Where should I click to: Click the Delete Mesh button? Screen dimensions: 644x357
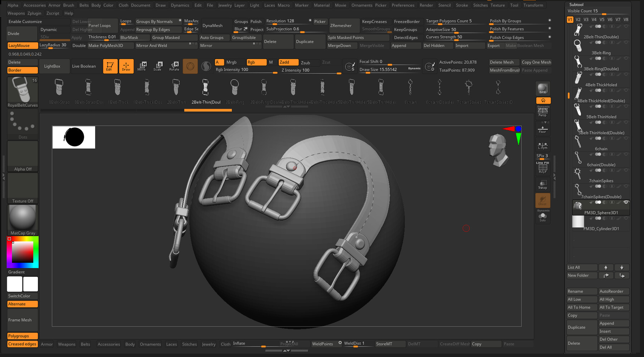pyautogui.click(x=504, y=62)
